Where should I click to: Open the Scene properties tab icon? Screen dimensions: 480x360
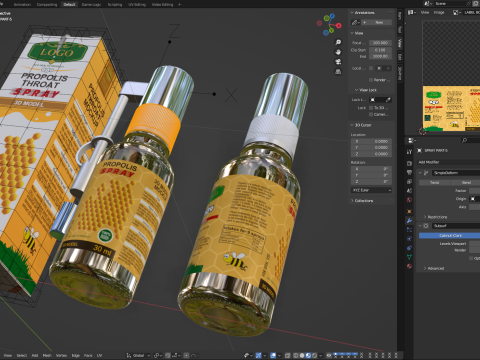coord(409,191)
